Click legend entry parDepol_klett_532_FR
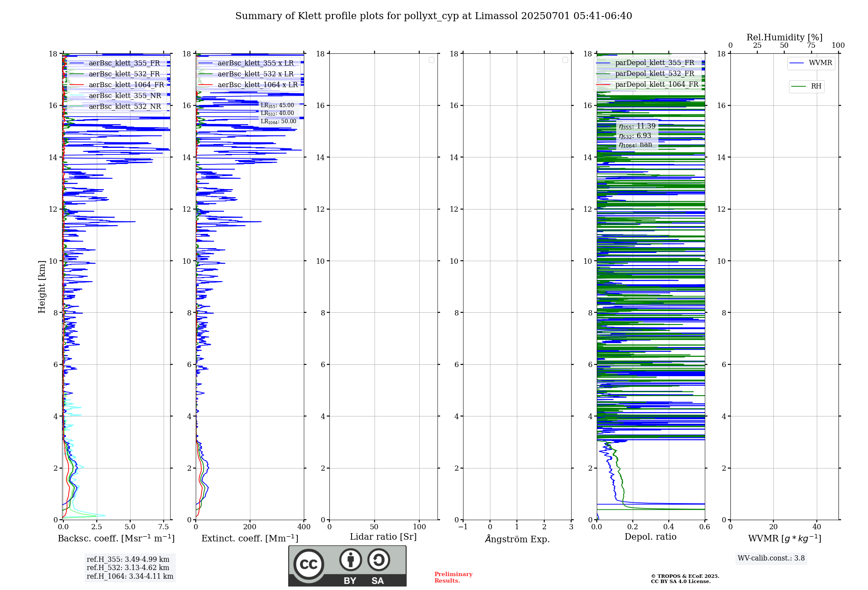The width and height of the screenshot is (868, 590). point(645,73)
